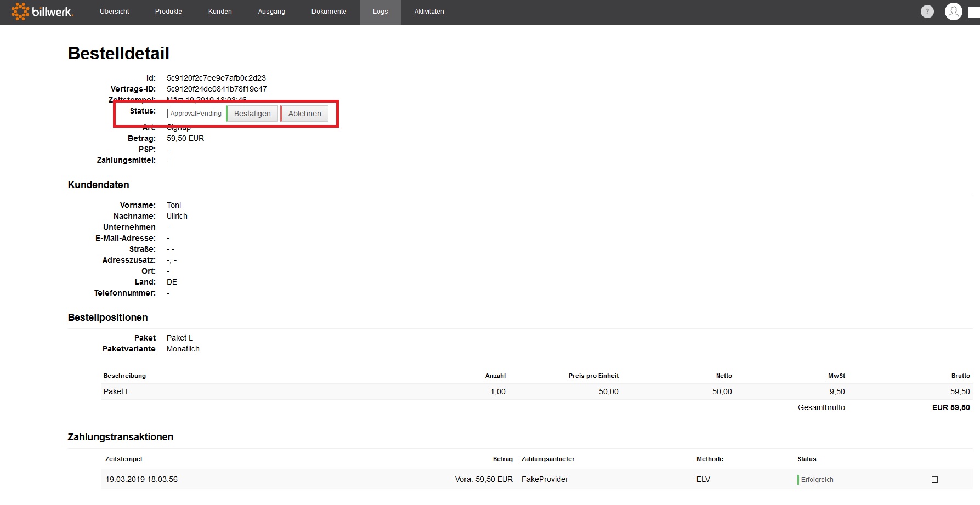
Task: Open the Dokumente menu
Action: [329, 12]
